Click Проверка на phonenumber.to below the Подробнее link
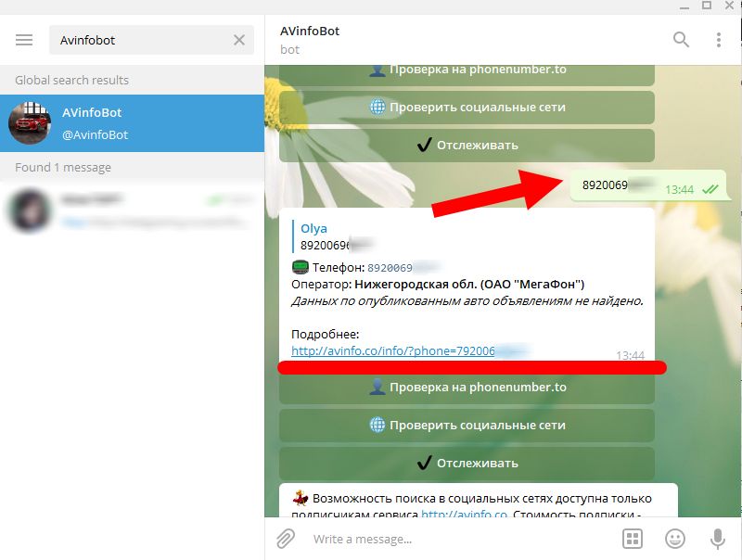The height and width of the screenshot is (560, 742). click(x=467, y=388)
